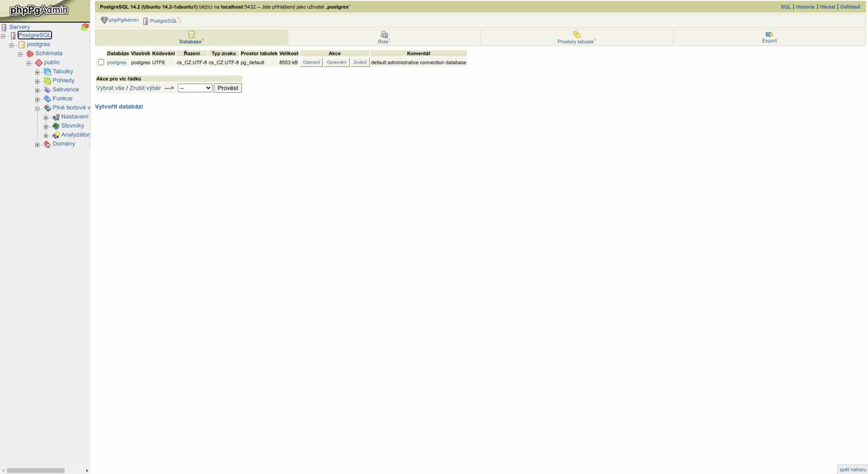The width and height of the screenshot is (868, 474).
Task: Expand the Pohledy node
Action: 38,81
